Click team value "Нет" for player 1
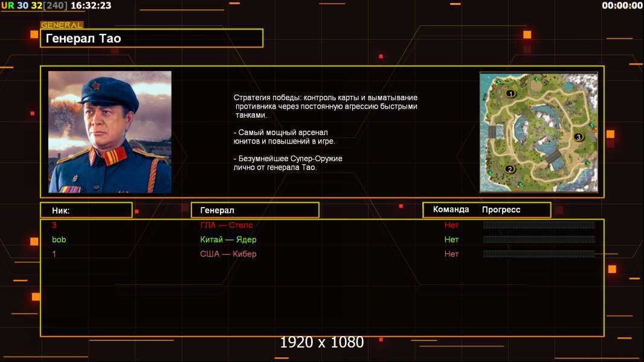The width and height of the screenshot is (644, 362). tap(451, 254)
